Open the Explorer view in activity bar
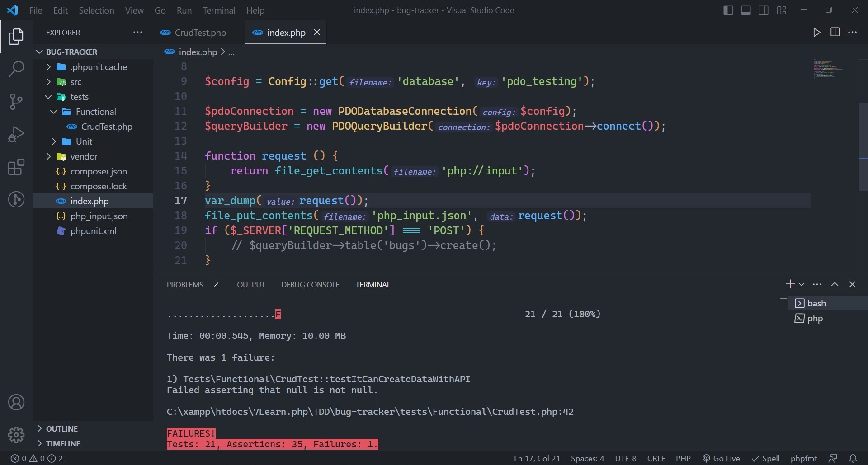The height and width of the screenshot is (465, 868). tap(16, 37)
